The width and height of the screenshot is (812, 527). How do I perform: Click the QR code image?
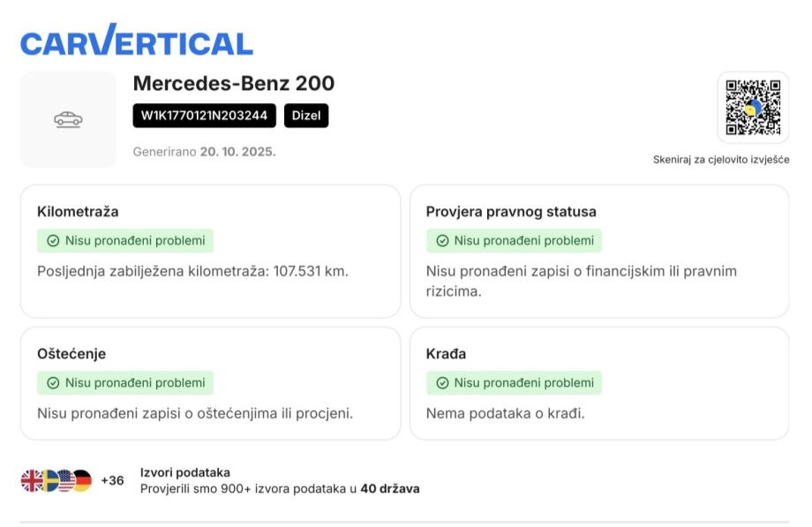coord(753,108)
